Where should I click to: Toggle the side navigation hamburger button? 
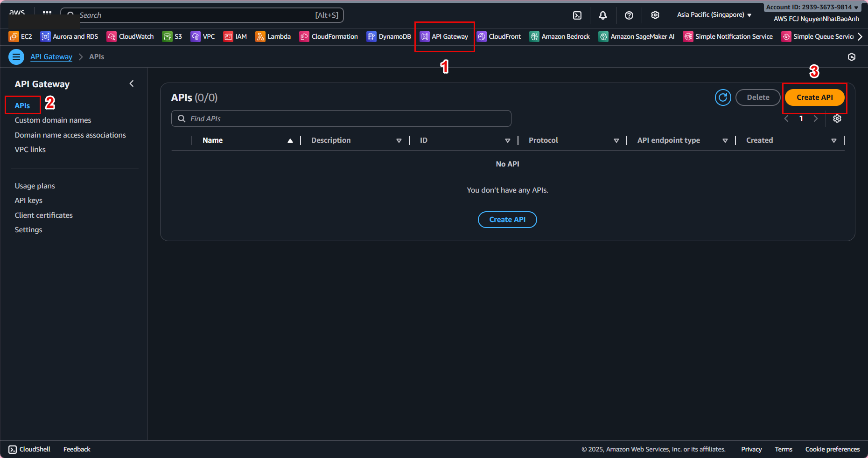coord(16,57)
